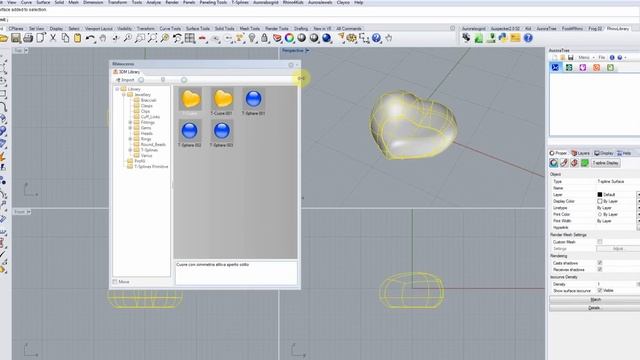This screenshot has width=640, height=360.
Task: Toggle the Receives shadows checkbox
Action: [x=600, y=269]
